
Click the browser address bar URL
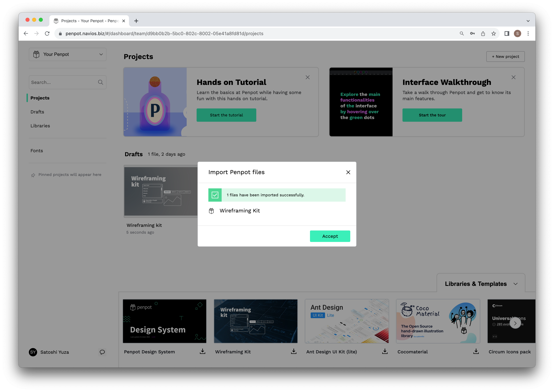click(164, 33)
